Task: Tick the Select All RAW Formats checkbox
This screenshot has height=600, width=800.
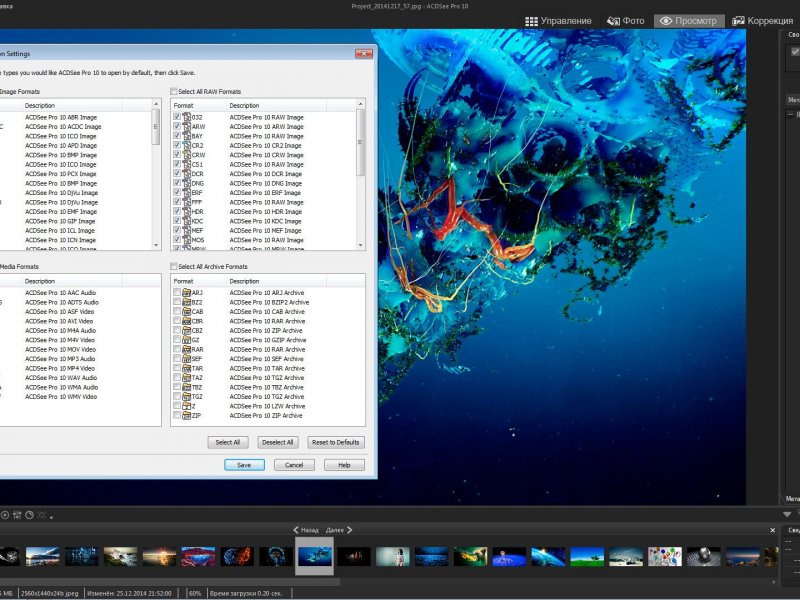Action: (174, 91)
